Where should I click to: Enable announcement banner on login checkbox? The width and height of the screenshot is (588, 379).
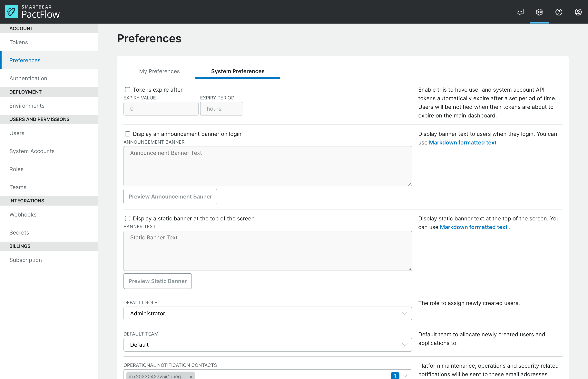(127, 134)
